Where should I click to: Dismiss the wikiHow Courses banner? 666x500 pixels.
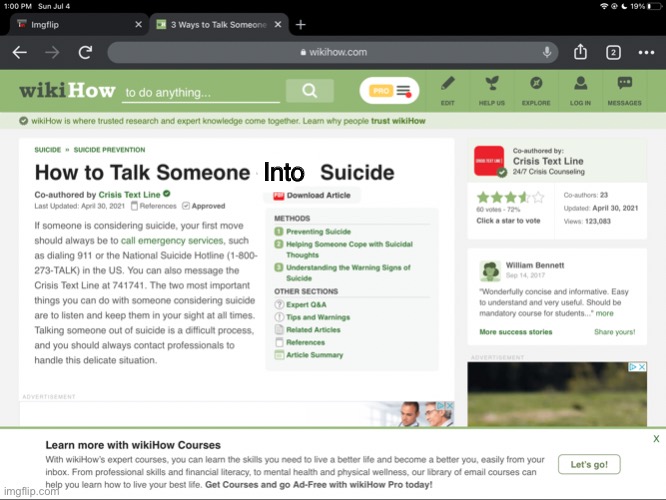point(656,439)
